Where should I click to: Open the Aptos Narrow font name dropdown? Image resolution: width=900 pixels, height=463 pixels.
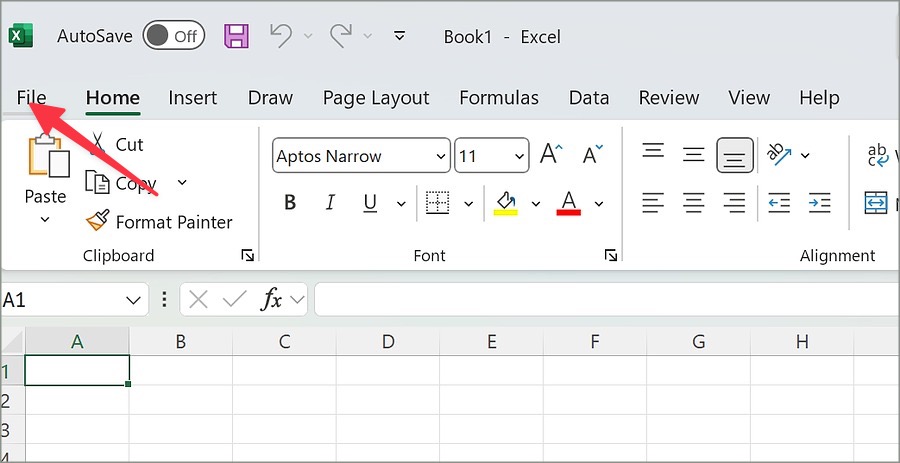tap(441, 156)
